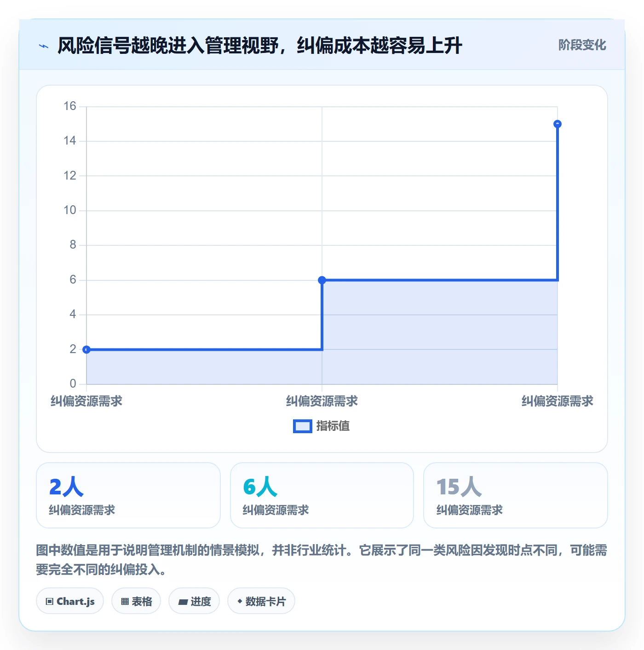
Task: Click the title 风险信号越晚进入管理视野
Action: pos(168,46)
